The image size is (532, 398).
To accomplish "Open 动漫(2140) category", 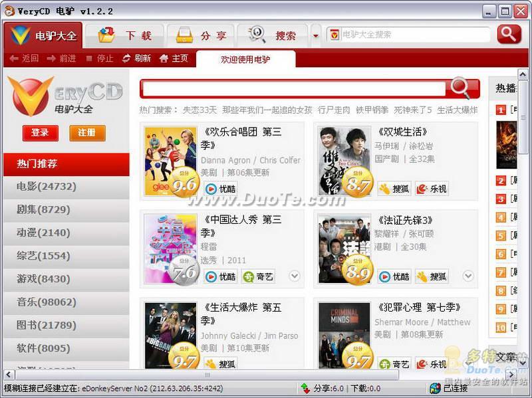I will coord(66,233).
